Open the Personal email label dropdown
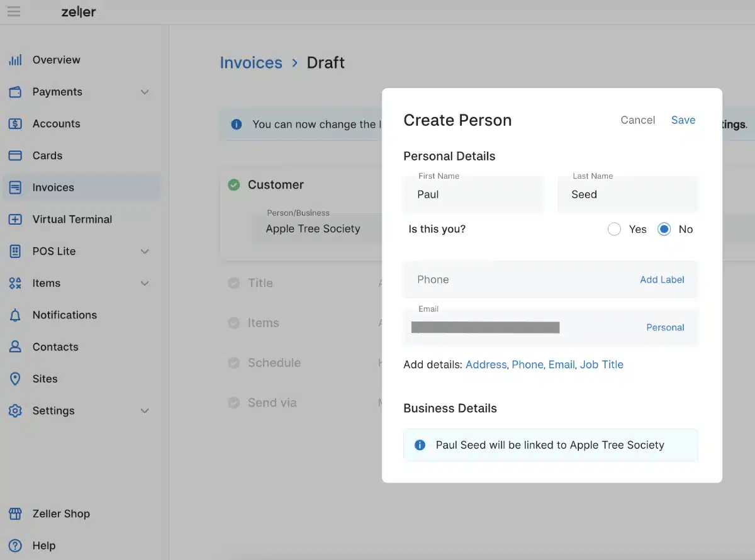 (x=665, y=327)
